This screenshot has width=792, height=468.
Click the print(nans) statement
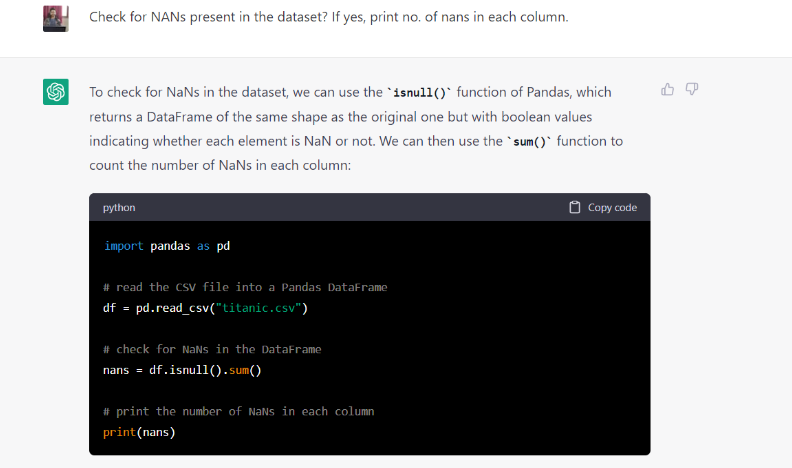pos(138,432)
